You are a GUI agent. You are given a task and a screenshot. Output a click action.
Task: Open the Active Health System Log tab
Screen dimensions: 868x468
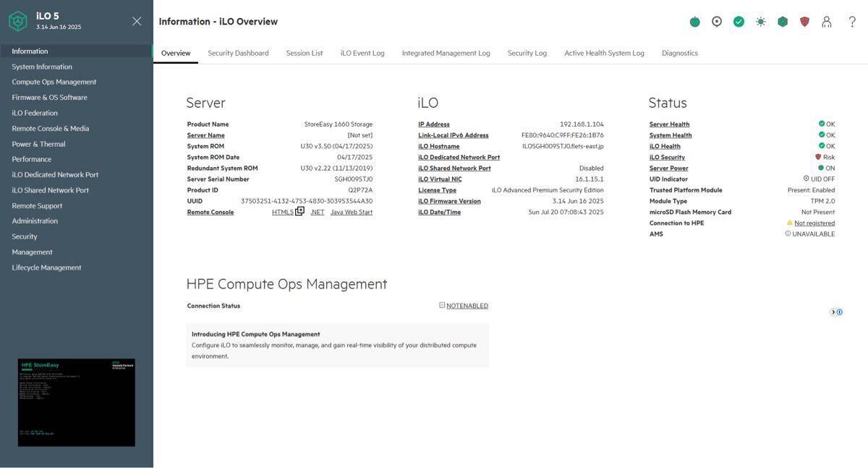pos(604,53)
